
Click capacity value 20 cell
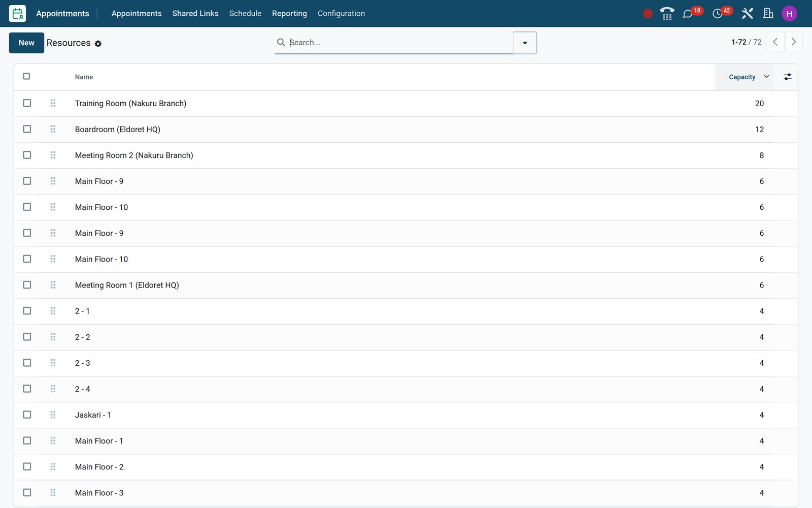[x=759, y=104]
